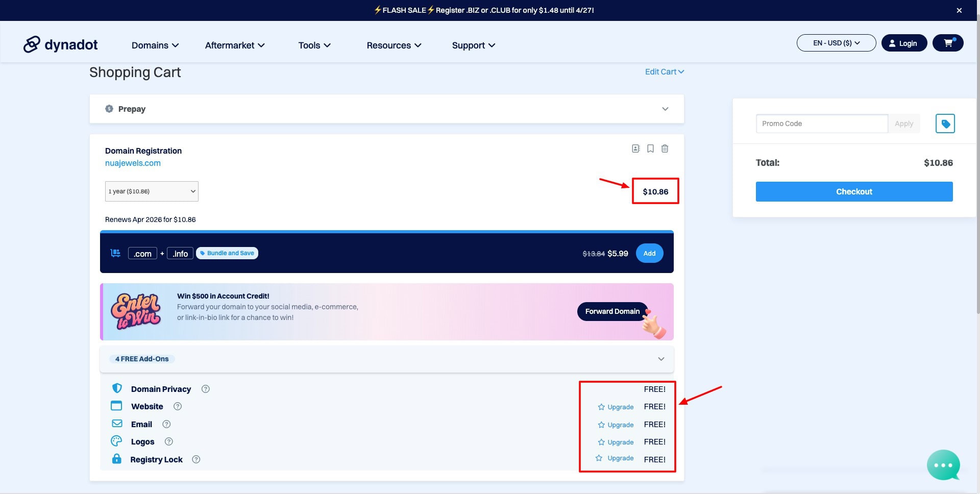Show help for Domain Privacy
980x494 pixels.
pyautogui.click(x=206, y=389)
